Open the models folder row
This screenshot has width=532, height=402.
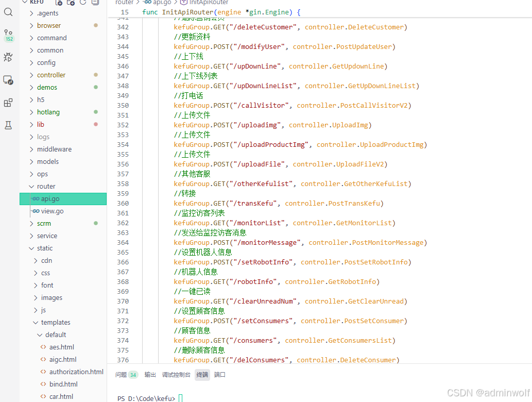[63, 162]
